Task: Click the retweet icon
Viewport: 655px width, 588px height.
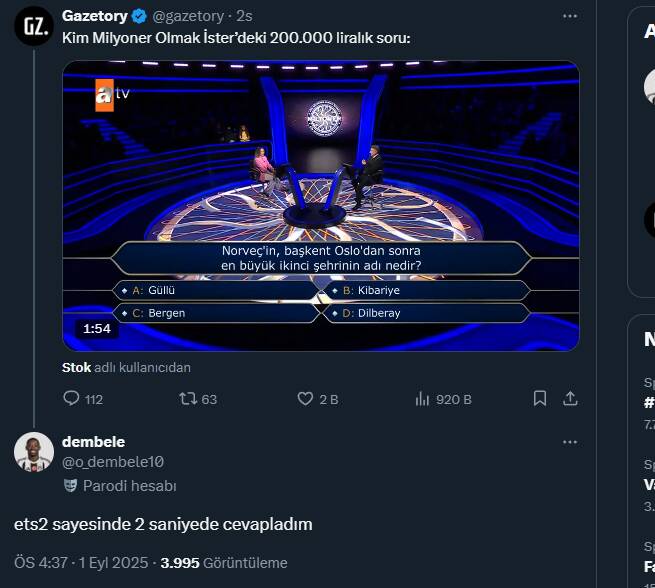Action: [x=187, y=399]
